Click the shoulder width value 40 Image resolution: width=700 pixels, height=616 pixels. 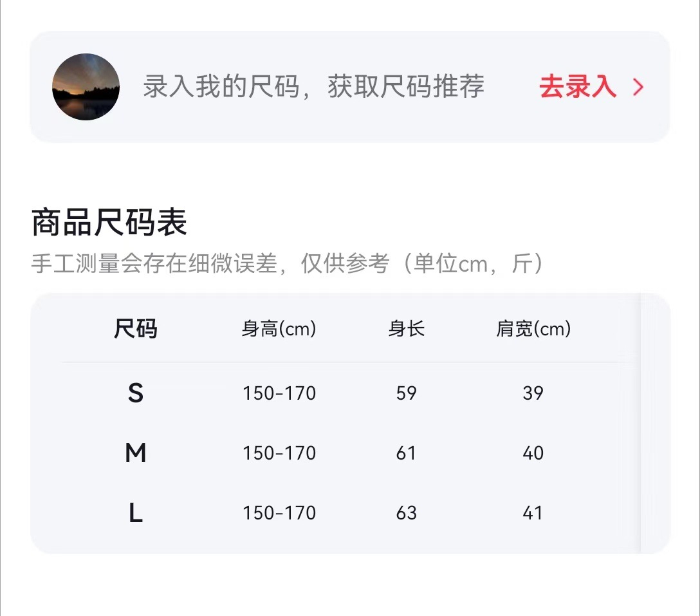533,453
